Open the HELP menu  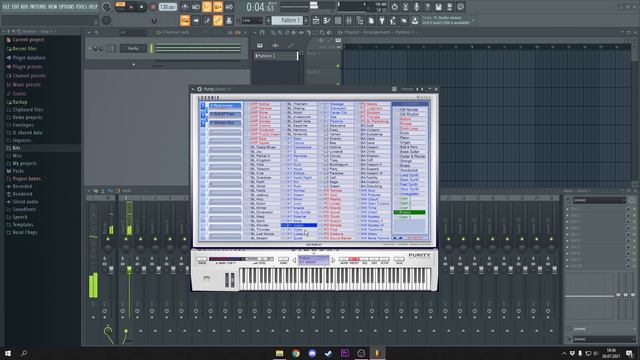point(93,7)
